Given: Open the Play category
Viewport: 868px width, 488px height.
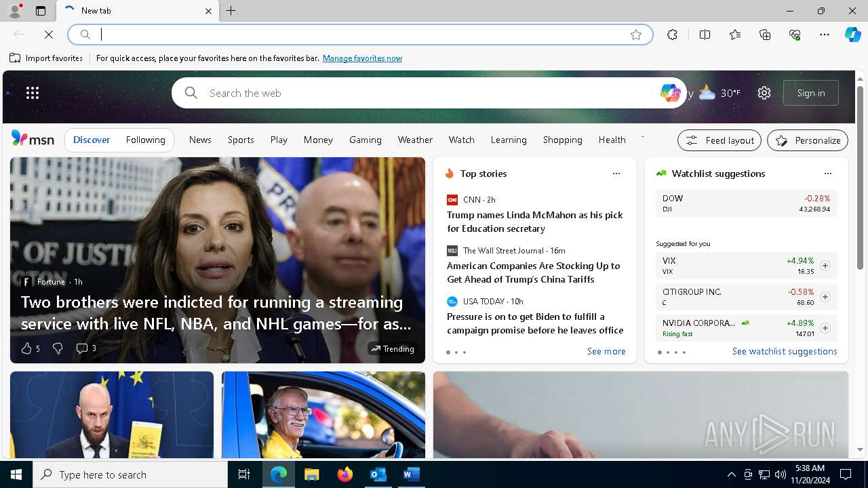Looking at the screenshot, I should pos(279,140).
